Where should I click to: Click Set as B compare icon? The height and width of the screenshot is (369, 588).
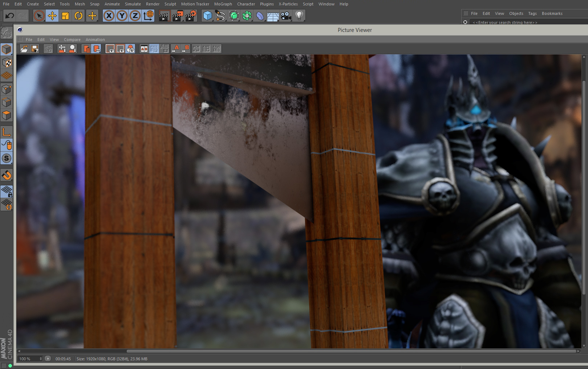(186, 49)
